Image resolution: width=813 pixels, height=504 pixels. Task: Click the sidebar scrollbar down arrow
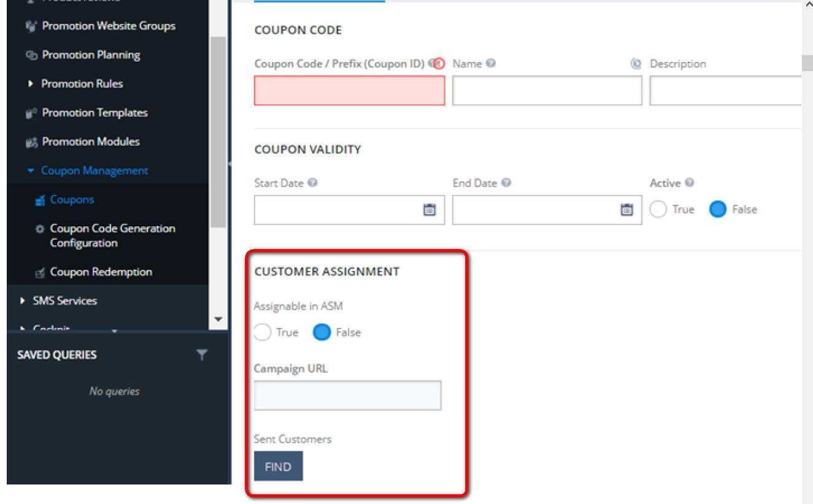click(218, 321)
